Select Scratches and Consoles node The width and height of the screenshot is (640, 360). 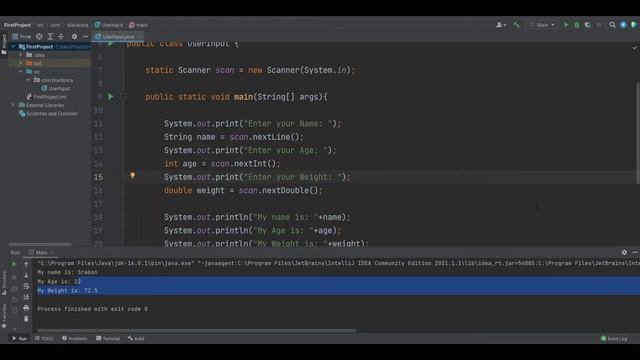coord(48,113)
